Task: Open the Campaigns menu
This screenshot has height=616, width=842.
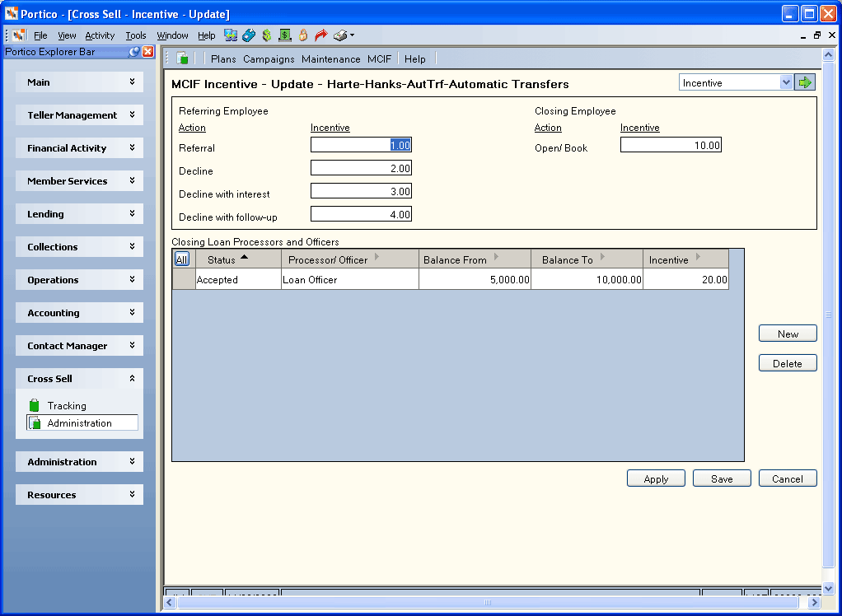Action: (269, 59)
